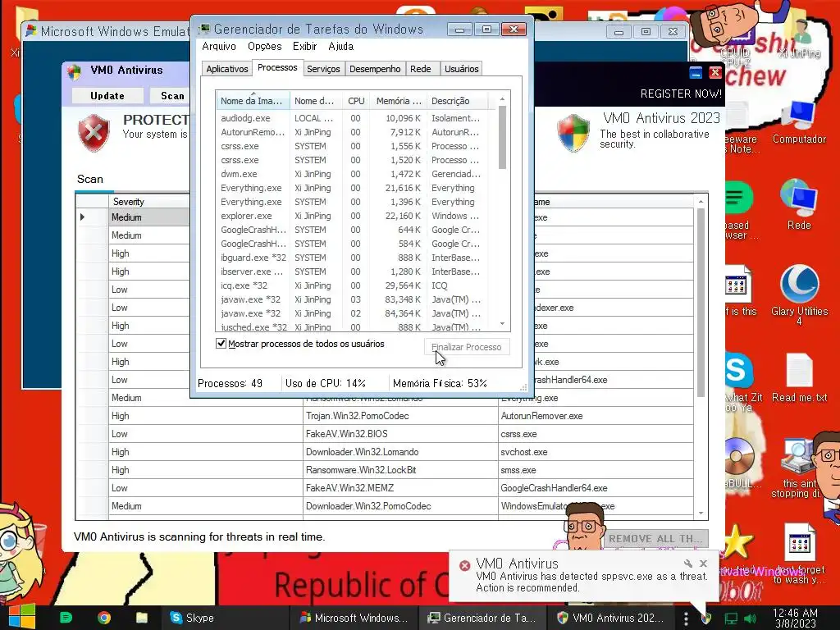Screen dimensions: 840x630
Task: Switch to VM0 Antivirus taskbar item
Action: tap(610, 618)
